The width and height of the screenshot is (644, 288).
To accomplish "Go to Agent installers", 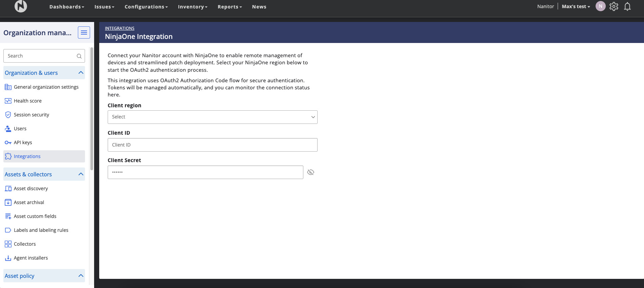I will coord(30,258).
